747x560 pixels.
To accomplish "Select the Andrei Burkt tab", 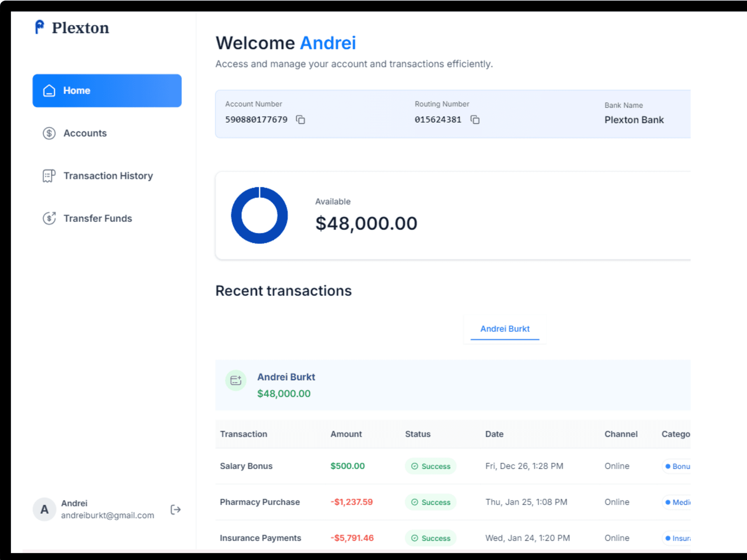I will (x=505, y=329).
